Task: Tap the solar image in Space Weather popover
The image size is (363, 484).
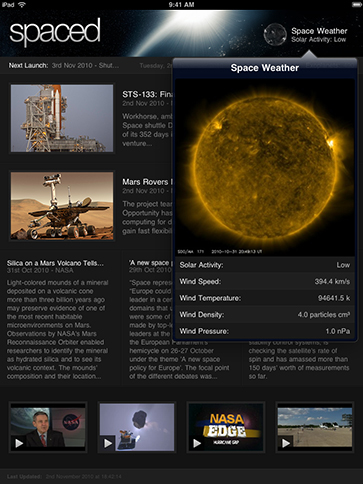Action: click(x=265, y=167)
